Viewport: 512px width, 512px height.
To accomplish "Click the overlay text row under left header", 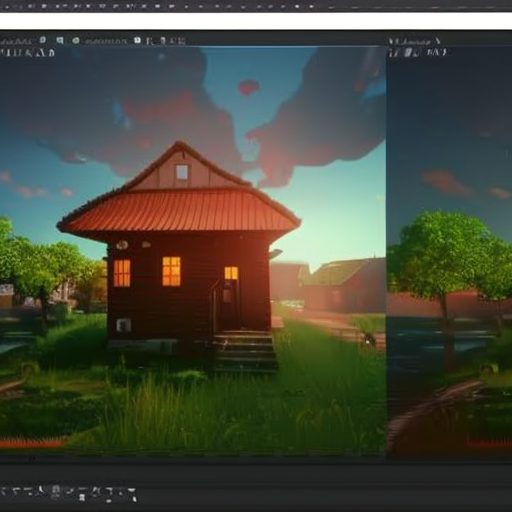I will point(27,53).
